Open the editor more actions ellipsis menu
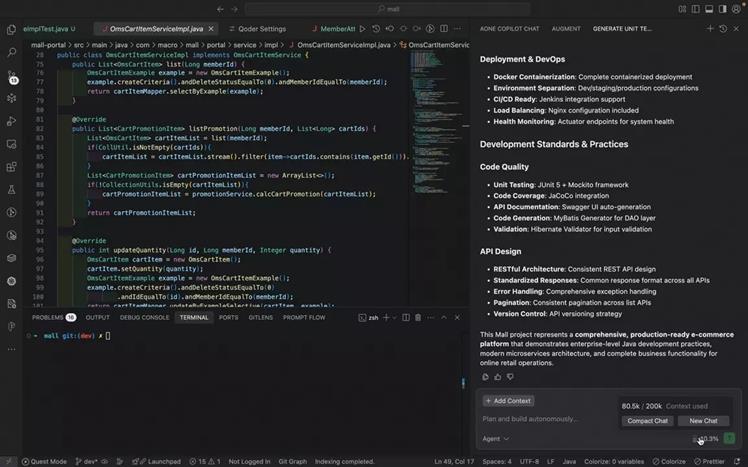 tap(459, 29)
